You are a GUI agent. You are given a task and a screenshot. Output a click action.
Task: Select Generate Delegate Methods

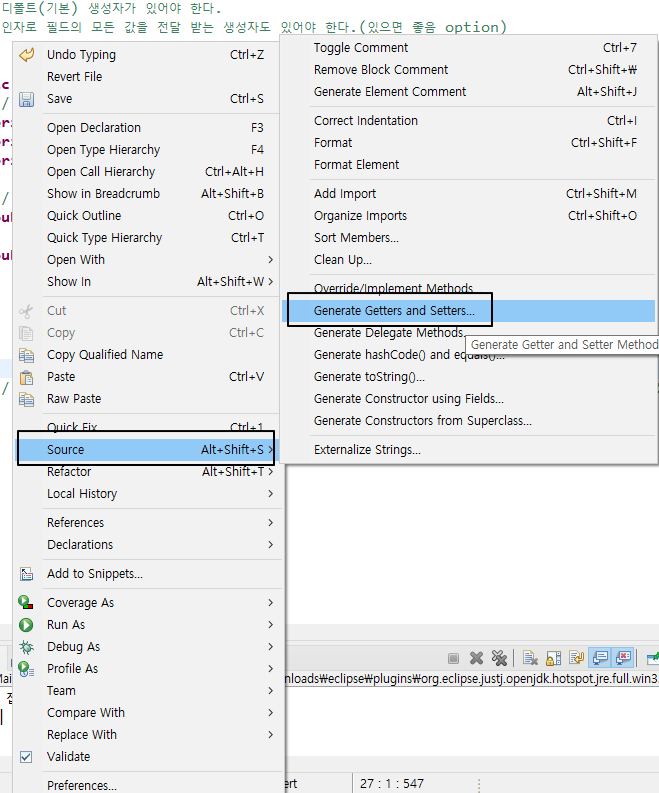(389, 333)
